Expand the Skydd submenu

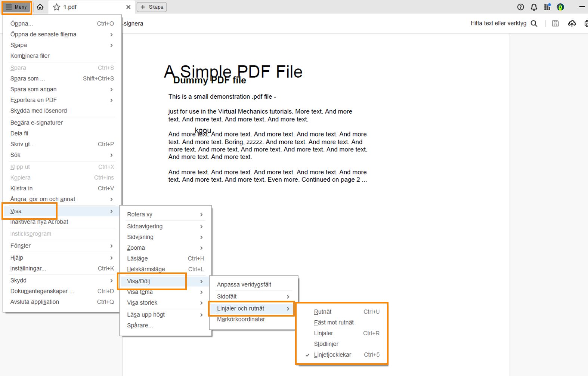62,280
